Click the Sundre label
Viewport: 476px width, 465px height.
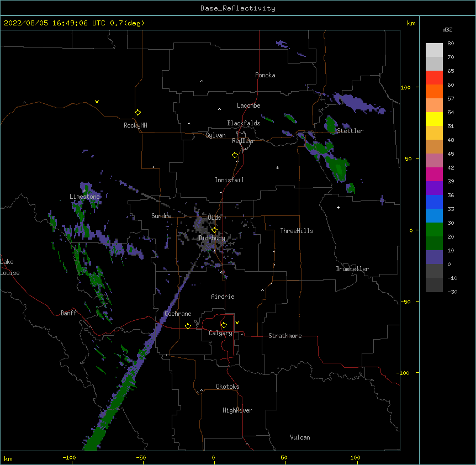(x=161, y=216)
